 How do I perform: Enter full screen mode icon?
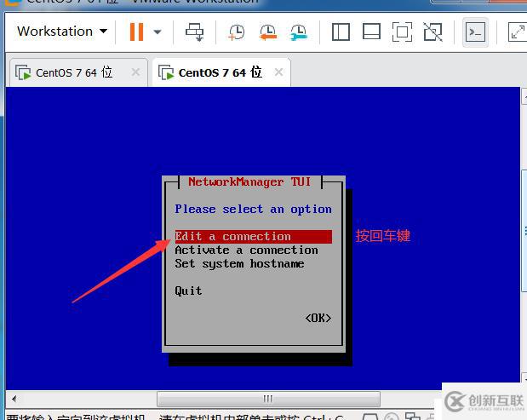click(x=403, y=32)
